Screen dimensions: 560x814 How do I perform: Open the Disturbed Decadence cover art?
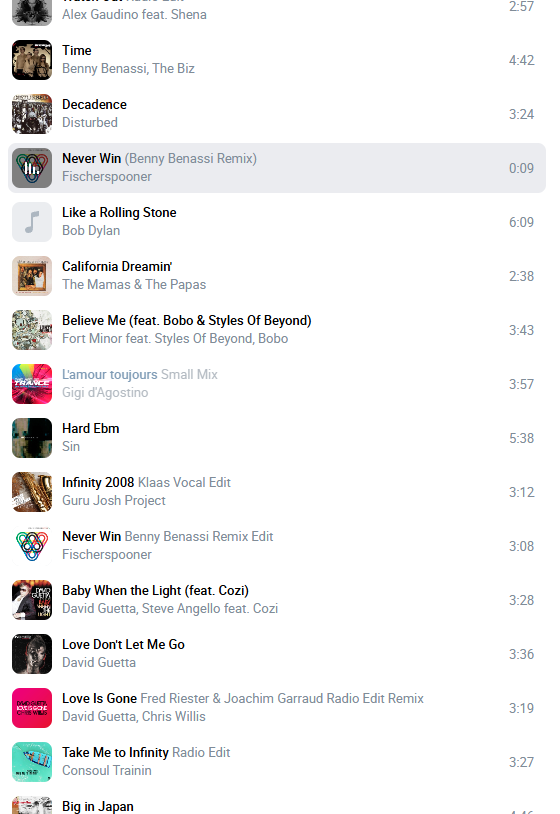click(x=32, y=114)
